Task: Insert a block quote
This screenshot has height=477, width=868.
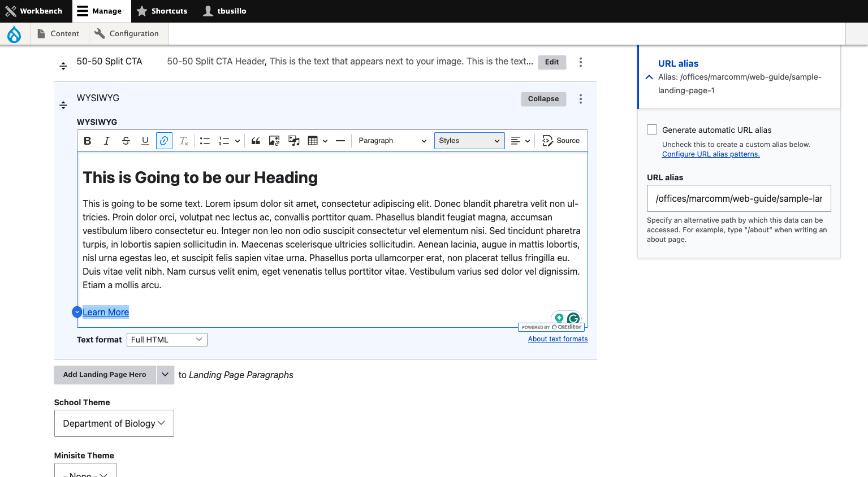Action: tap(256, 141)
